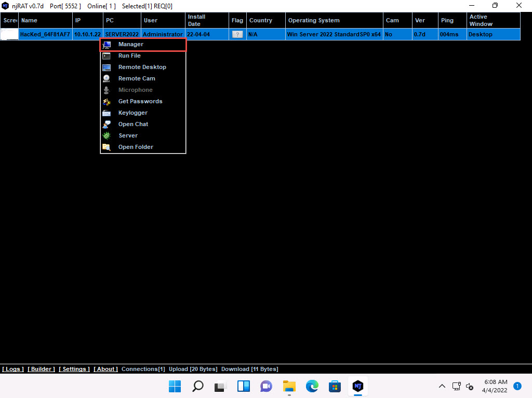Screen dimensions: 532x398
Task: Click the Open Chat icon
Action: [x=107, y=125]
